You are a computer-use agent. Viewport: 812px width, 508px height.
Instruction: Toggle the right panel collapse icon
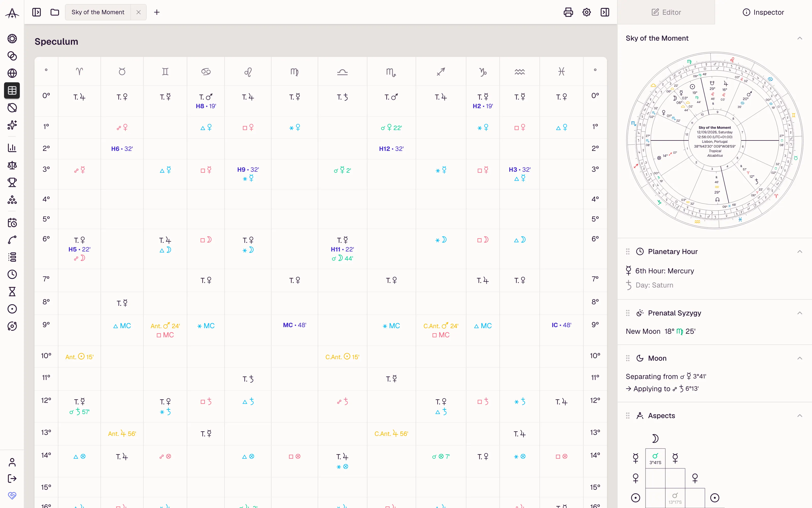click(605, 12)
